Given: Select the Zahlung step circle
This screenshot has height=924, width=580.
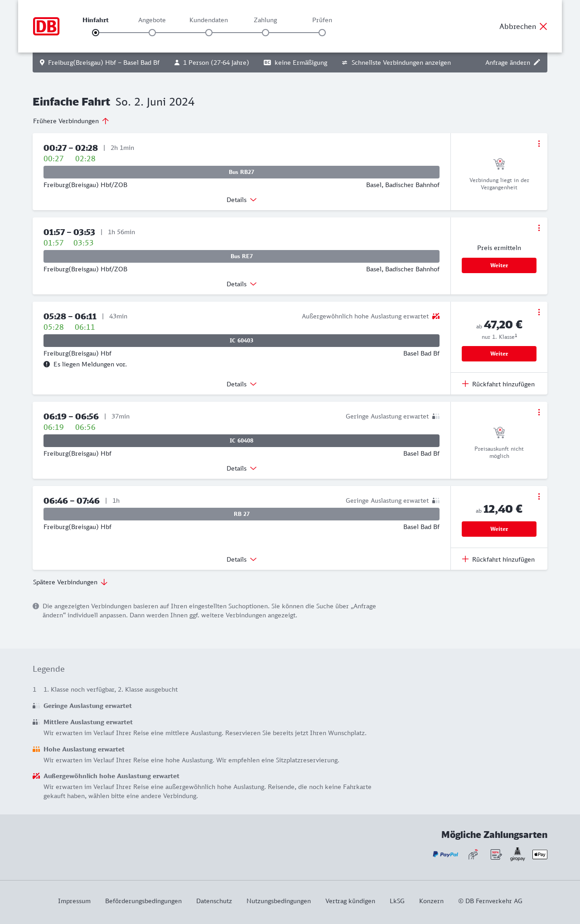Looking at the screenshot, I should 266,33.
